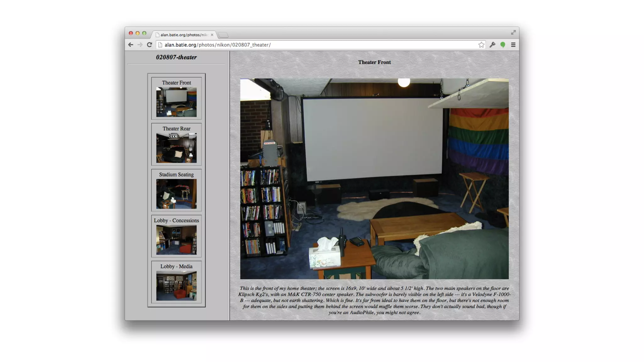Bookmark page with the star icon
The height and width of the screenshot is (362, 644).
(481, 45)
